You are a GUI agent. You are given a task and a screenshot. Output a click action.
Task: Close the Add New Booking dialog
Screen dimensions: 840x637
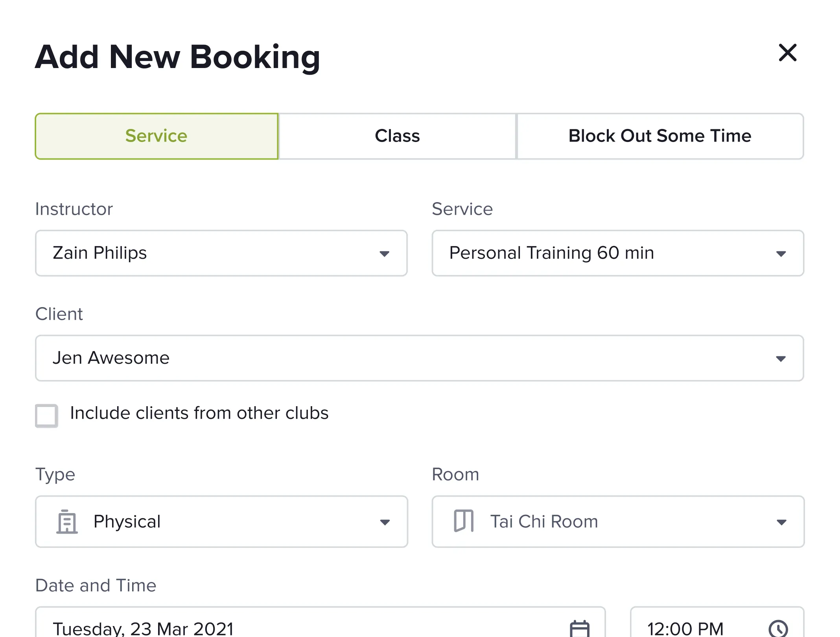[787, 53]
